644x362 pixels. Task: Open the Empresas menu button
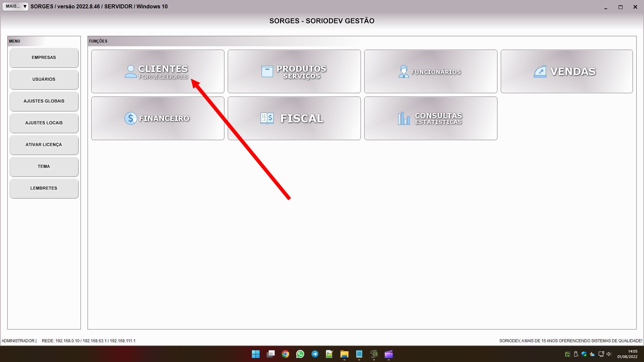[x=44, y=58]
